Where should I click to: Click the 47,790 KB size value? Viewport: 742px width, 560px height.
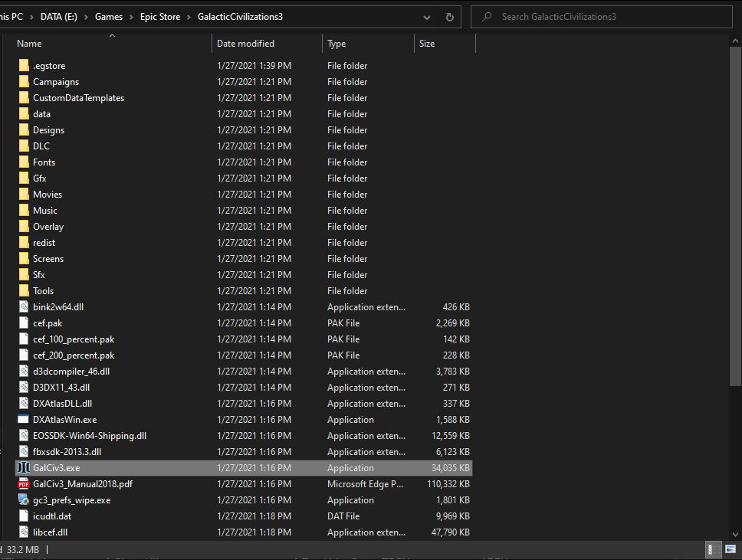click(x=451, y=532)
